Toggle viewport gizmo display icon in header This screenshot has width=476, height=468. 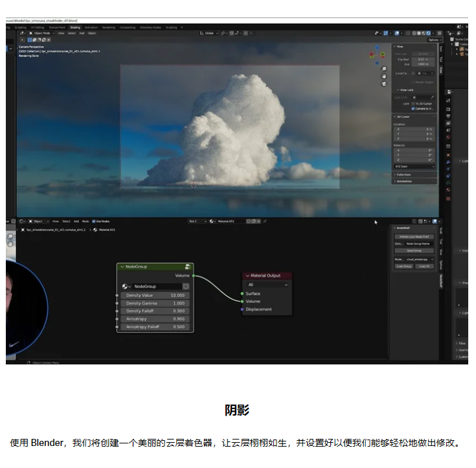click(386, 33)
